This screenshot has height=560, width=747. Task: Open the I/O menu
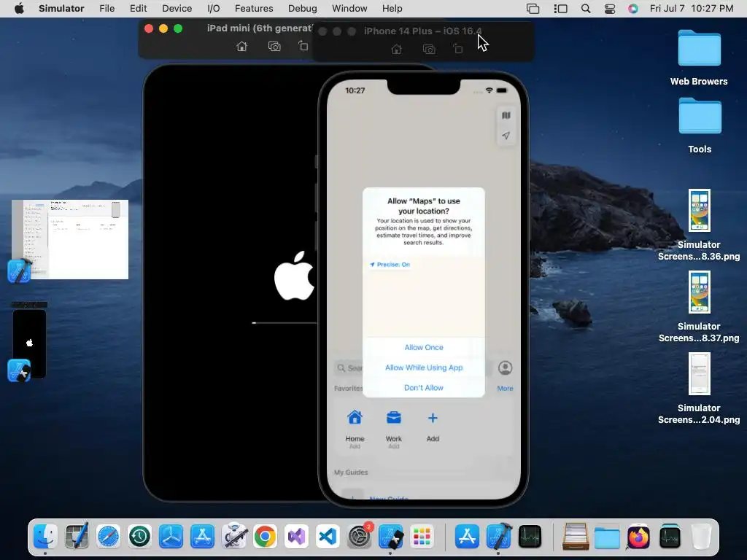tap(214, 9)
